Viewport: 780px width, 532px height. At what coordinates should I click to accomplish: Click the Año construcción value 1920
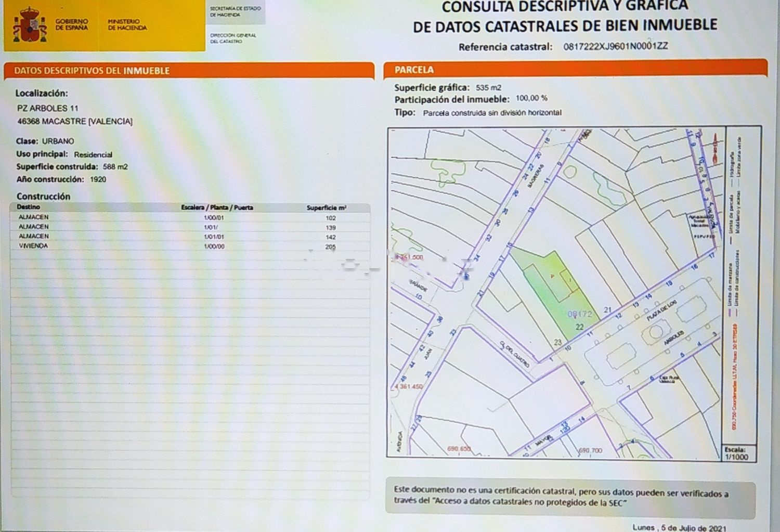coord(98,179)
